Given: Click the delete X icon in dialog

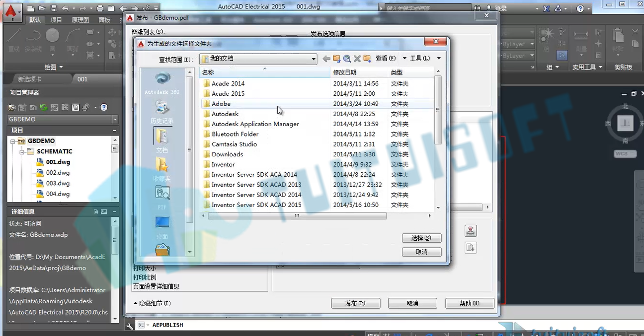Looking at the screenshot, I should 357,59.
